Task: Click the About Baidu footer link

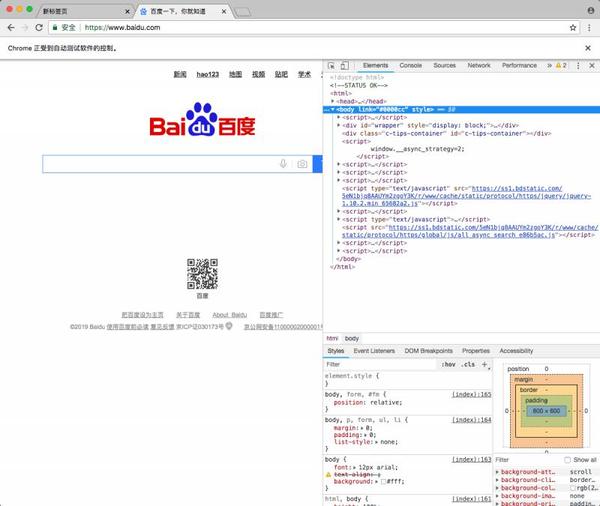Action: click(230, 315)
